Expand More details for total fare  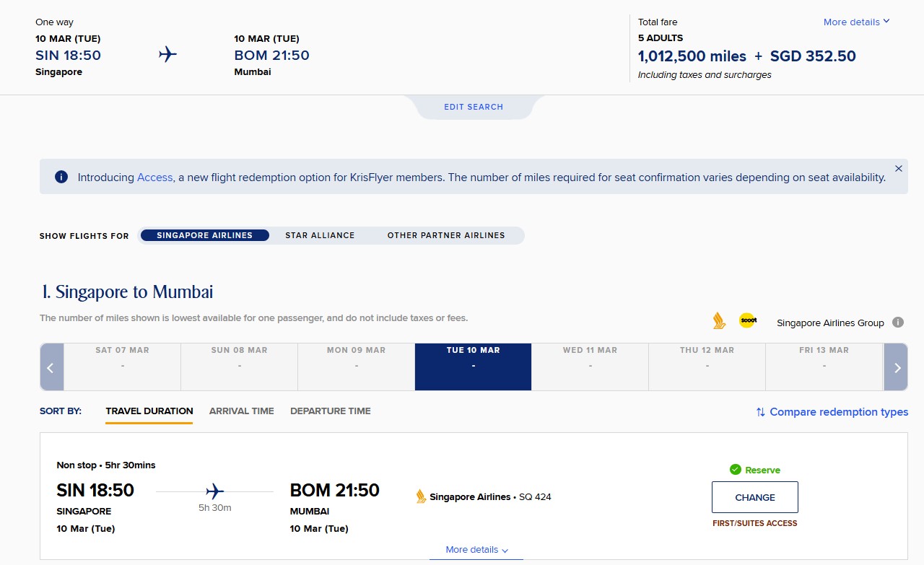(x=856, y=22)
